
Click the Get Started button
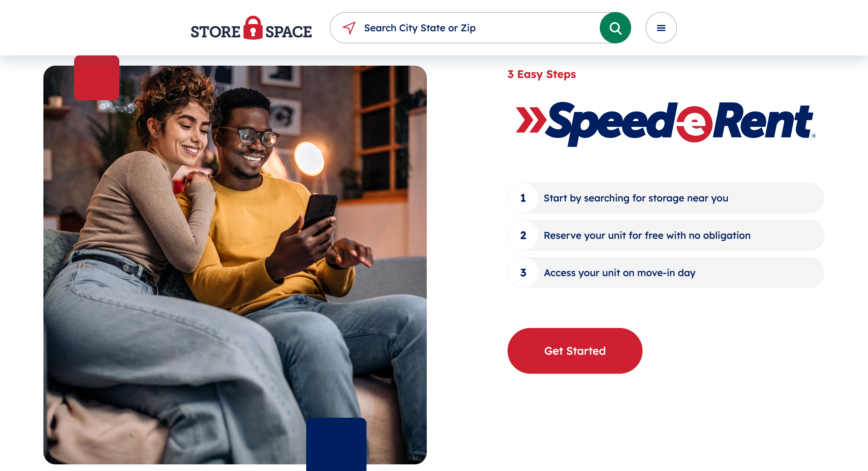(575, 351)
